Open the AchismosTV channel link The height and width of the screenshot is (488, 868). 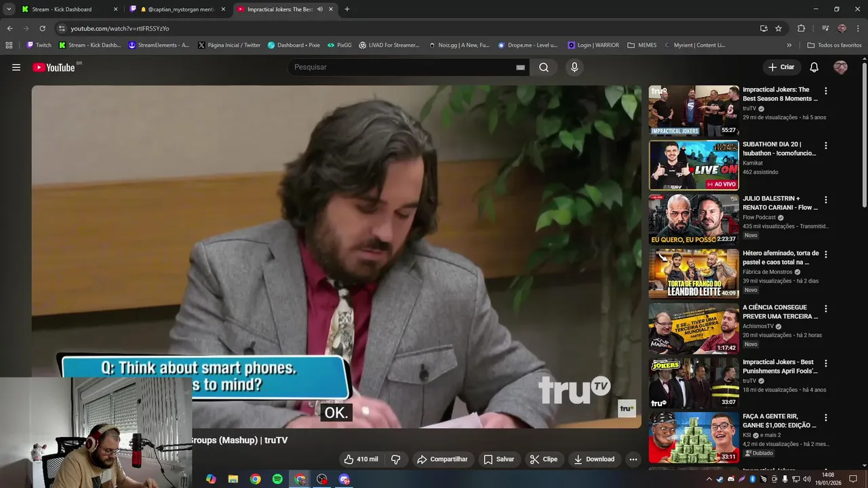tap(758, 326)
